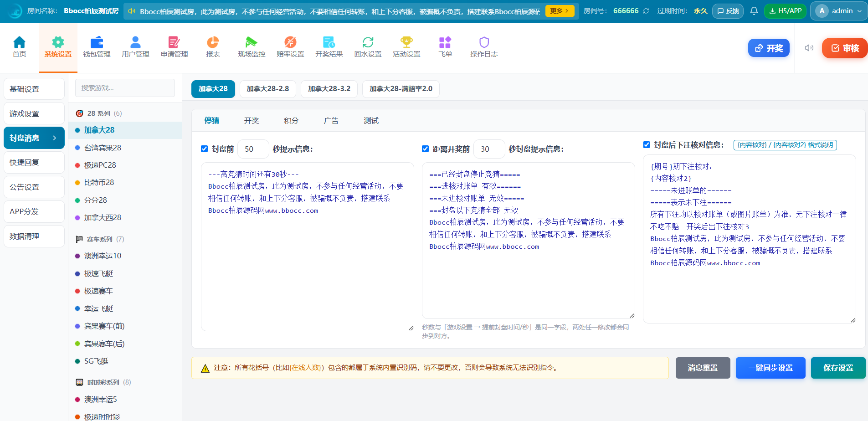This screenshot has height=421, width=868.
Task: Switch to the 停猜 tab
Action: click(x=212, y=121)
